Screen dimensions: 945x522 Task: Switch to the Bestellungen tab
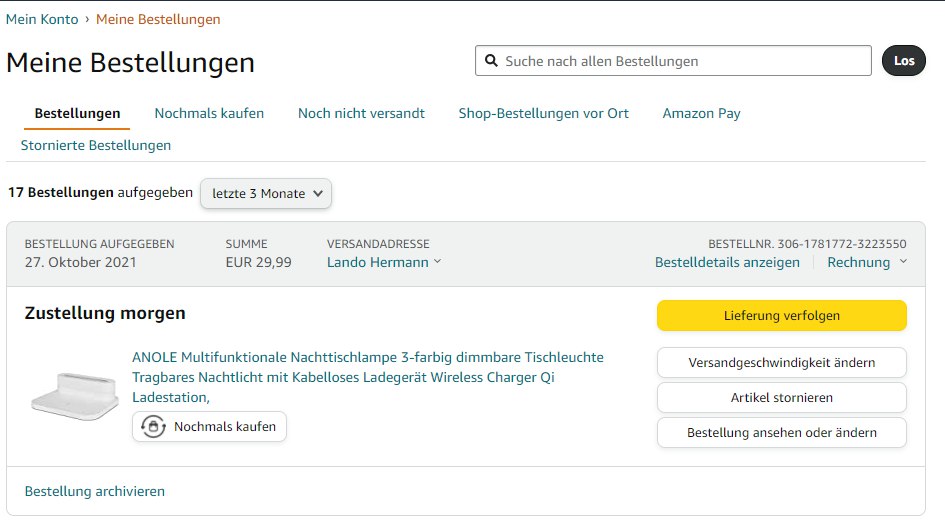pyautogui.click(x=77, y=113)
